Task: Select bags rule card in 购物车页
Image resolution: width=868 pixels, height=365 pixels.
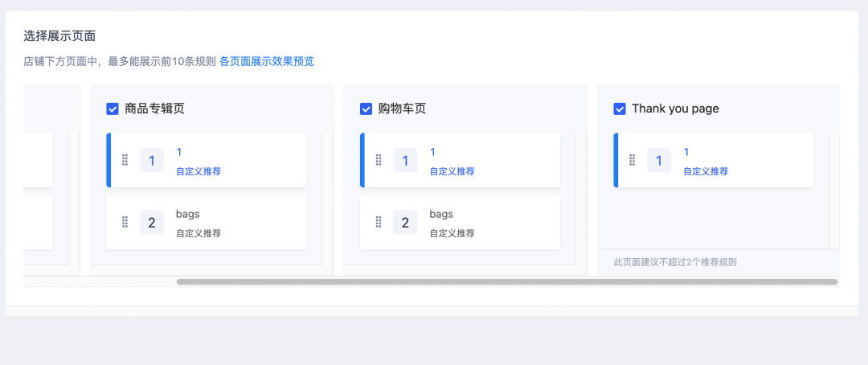Action: point(460,222)
